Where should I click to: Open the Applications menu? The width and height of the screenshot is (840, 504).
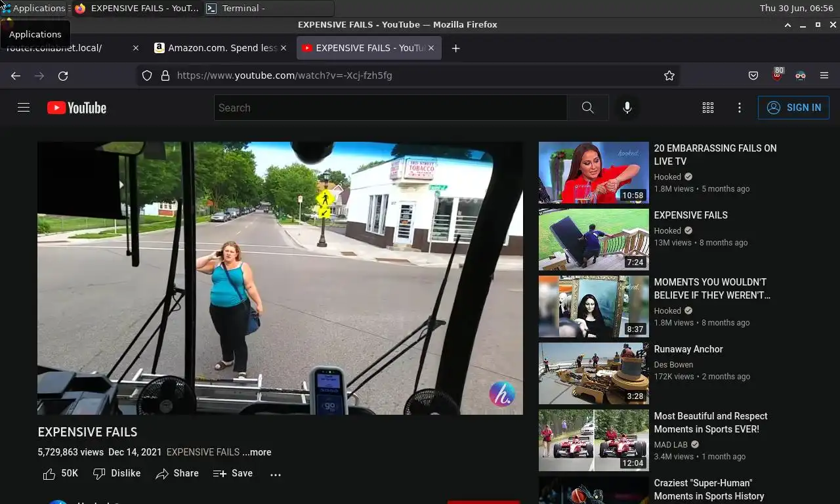(33, 8)
